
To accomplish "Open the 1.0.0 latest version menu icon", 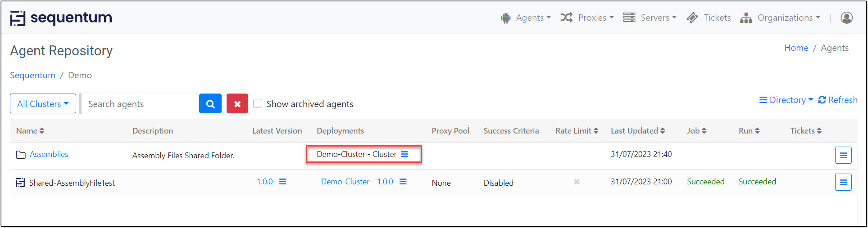I will pos(282,182).
